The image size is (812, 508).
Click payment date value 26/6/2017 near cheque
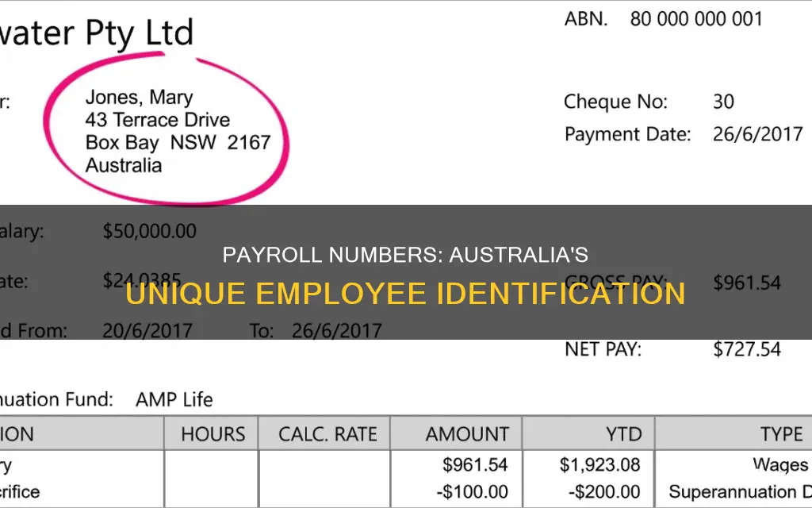pos(757,134)
